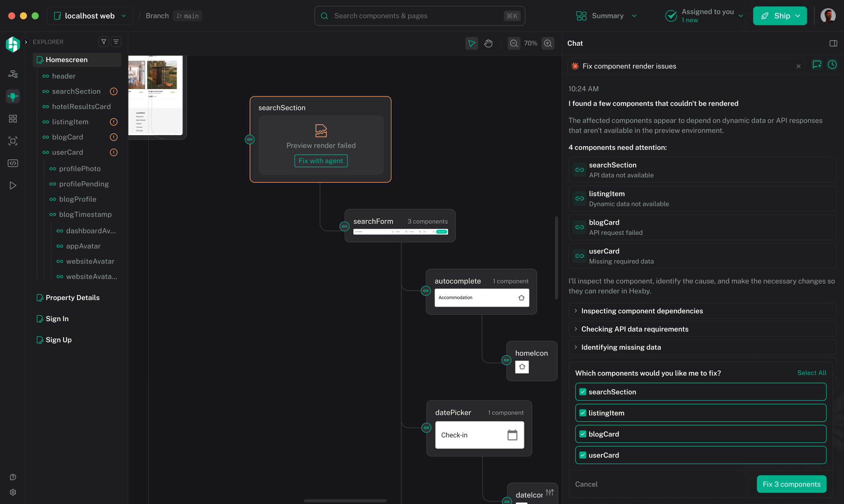Select the pointer cursor tool
The width and height of the screenshot is (844, 504).
tap(472, 43)
